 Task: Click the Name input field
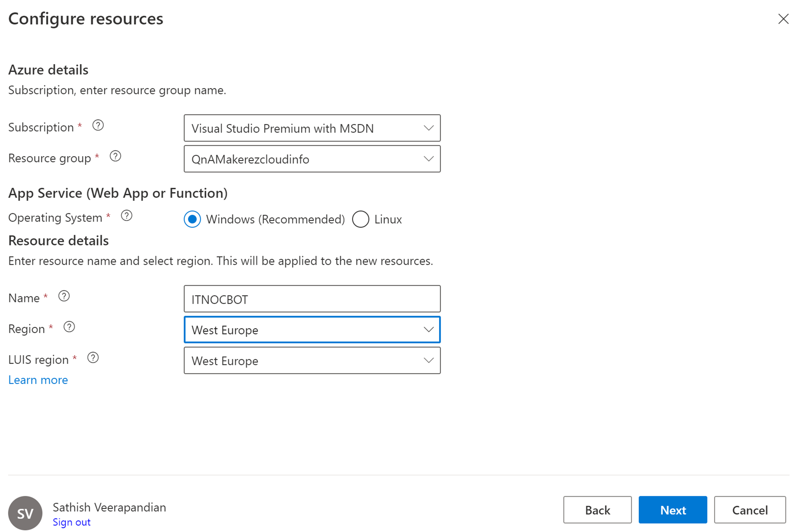point(312,299)
